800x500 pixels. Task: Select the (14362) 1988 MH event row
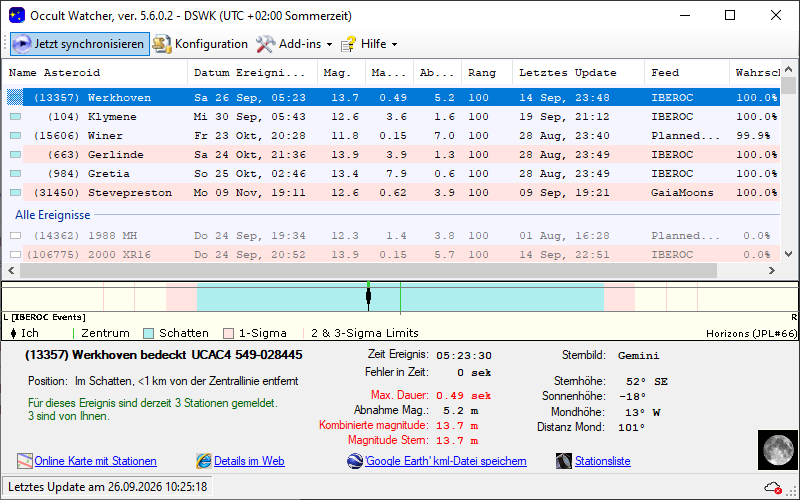click(x=393, y=236)
